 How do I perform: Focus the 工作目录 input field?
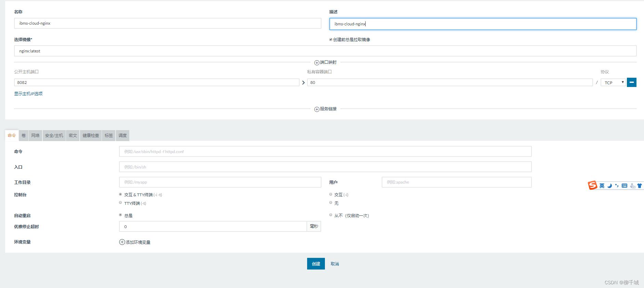pos(220,182)
